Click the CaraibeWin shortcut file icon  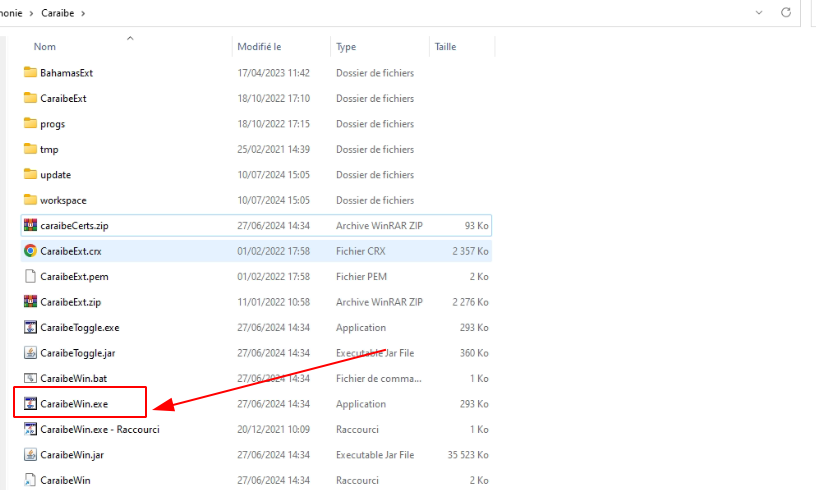[30, 480]
